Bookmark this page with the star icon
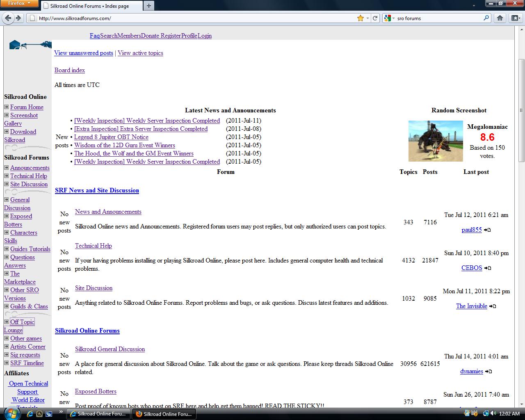Image resolution: width=525 pixels, height=420 pixels. point(360,18)
